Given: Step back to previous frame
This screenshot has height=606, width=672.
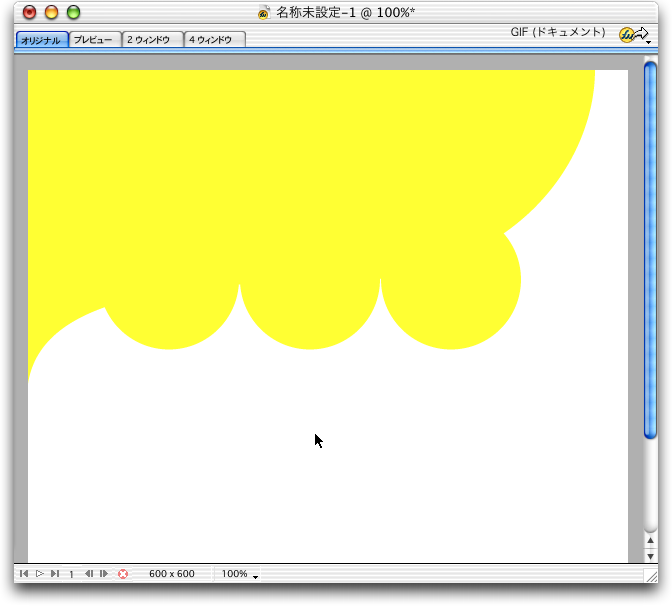Looking at the screenshot, I should click(89, 573).
